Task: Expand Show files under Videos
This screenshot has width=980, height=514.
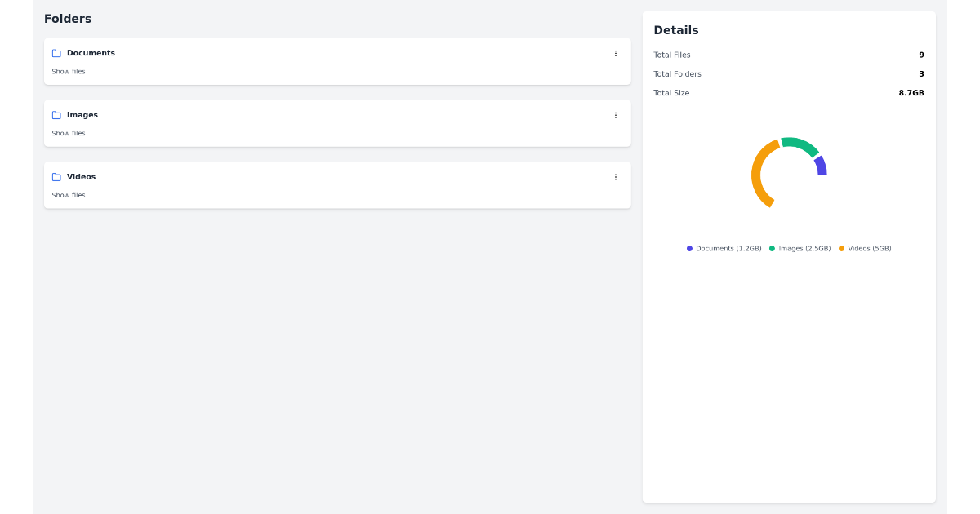Action: (x=69, y=196)
